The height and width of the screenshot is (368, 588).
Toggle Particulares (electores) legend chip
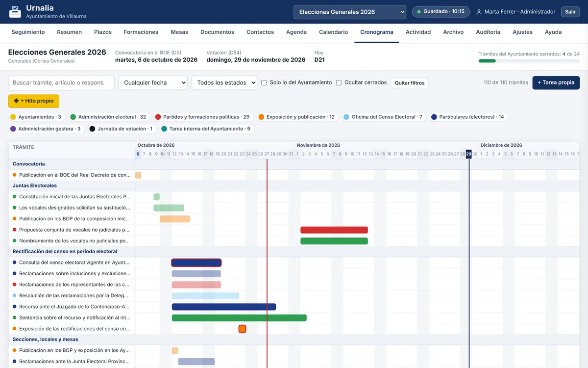point(468,117)
